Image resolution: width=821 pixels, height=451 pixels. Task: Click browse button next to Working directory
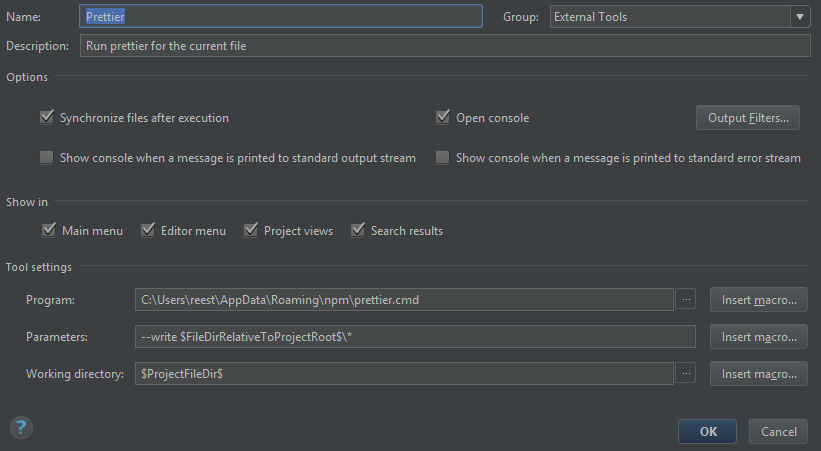point(686,373)
